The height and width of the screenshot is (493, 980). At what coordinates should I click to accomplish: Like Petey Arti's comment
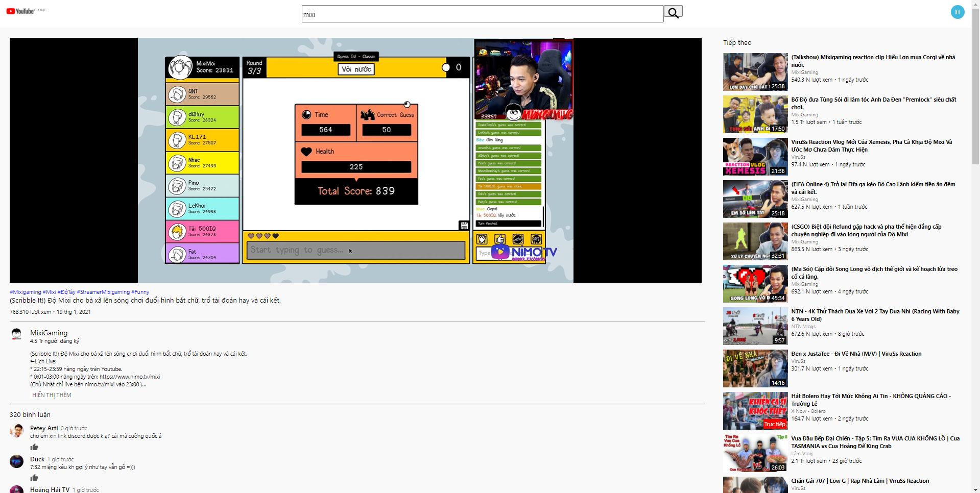pos(34,447)
